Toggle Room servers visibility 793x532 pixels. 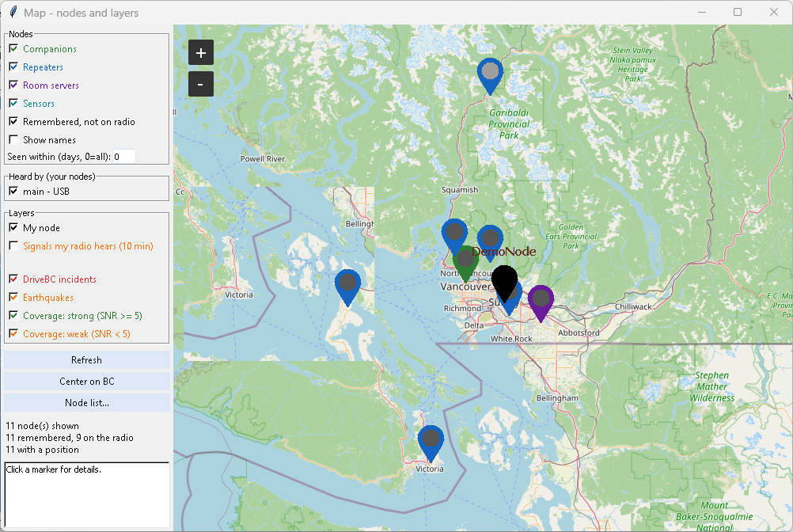pyautogui.click(x=13, y=85)
